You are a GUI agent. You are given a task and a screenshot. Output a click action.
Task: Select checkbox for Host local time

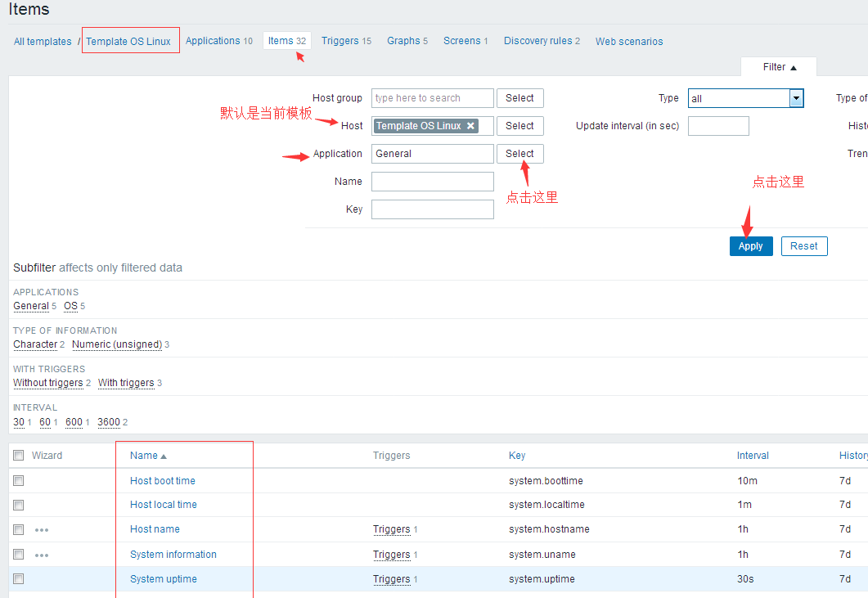point(19,505)
